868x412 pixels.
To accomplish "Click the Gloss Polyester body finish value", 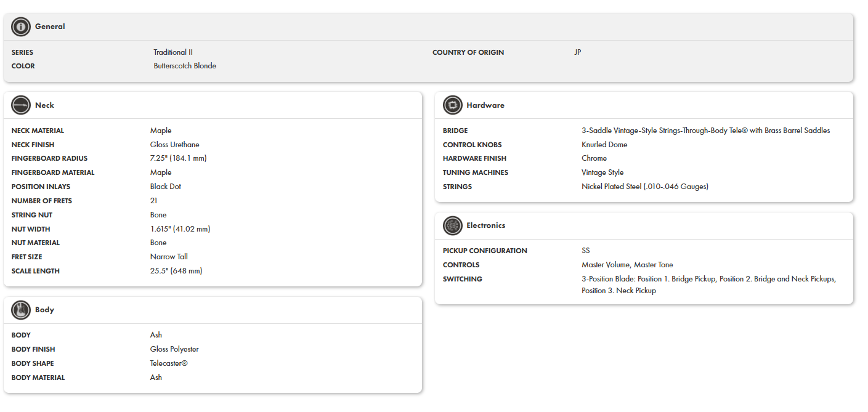I will coord(174,349).
